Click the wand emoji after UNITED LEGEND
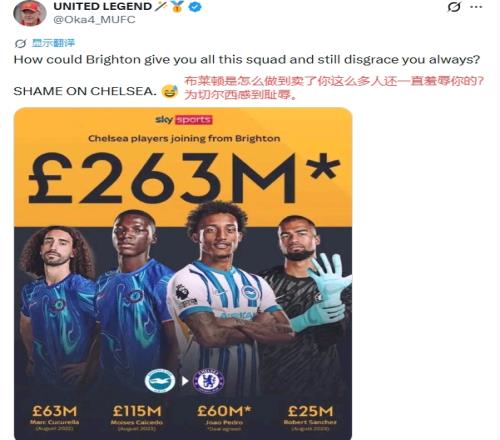 click(x=161, y=6)
